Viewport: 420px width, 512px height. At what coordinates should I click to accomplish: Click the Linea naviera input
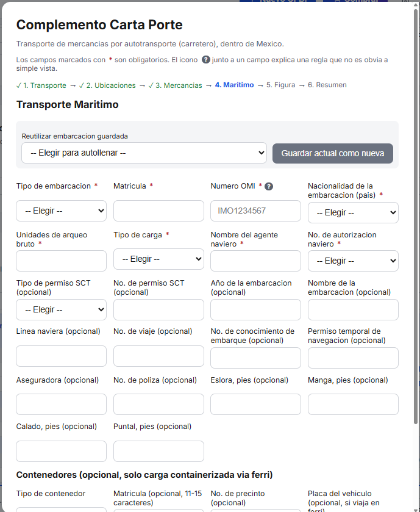[x=62, y=356]
